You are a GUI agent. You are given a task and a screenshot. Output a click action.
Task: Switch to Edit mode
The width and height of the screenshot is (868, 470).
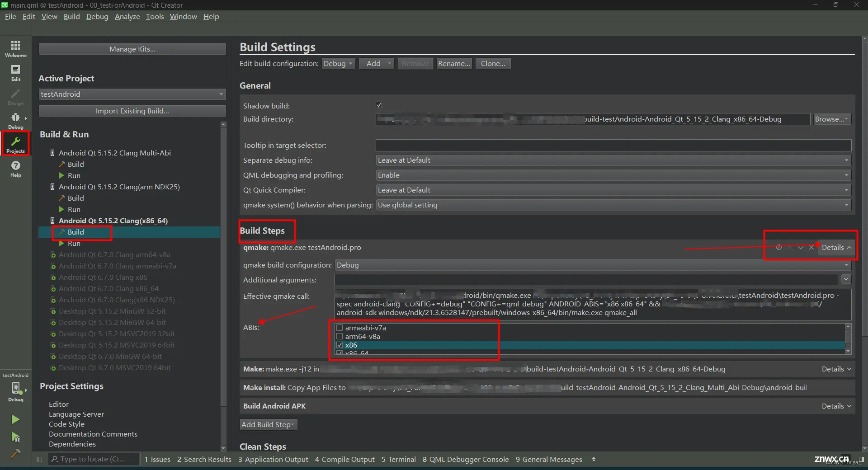16,73
